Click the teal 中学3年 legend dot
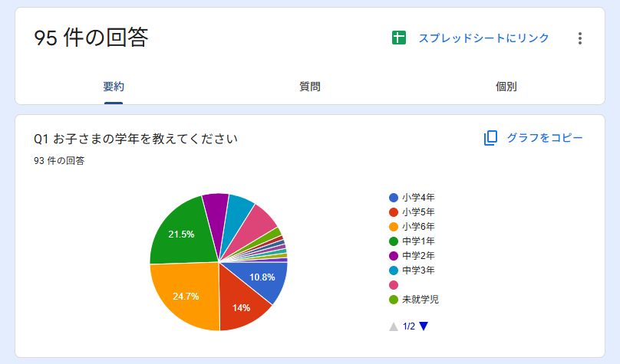 [x=394, y=271]
